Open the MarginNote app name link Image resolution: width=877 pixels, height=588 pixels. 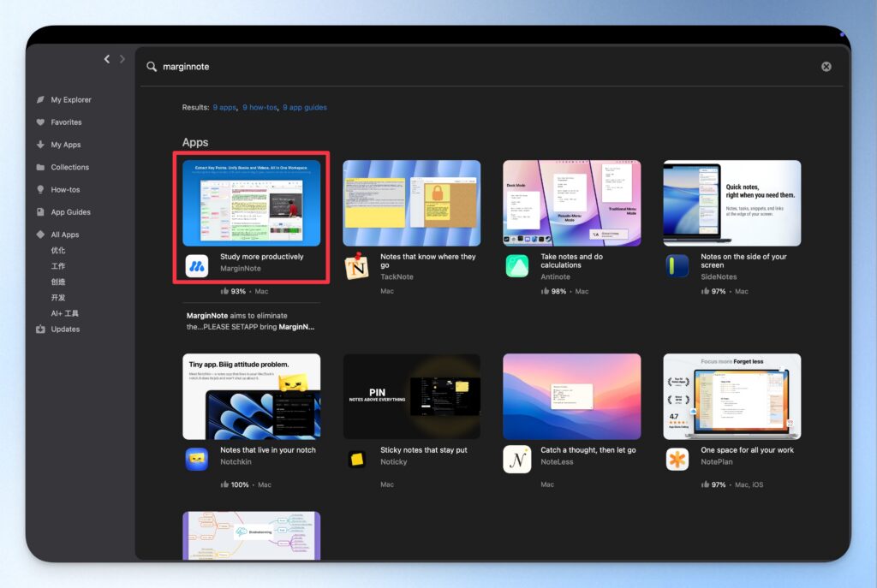click(x=241, y=268)
